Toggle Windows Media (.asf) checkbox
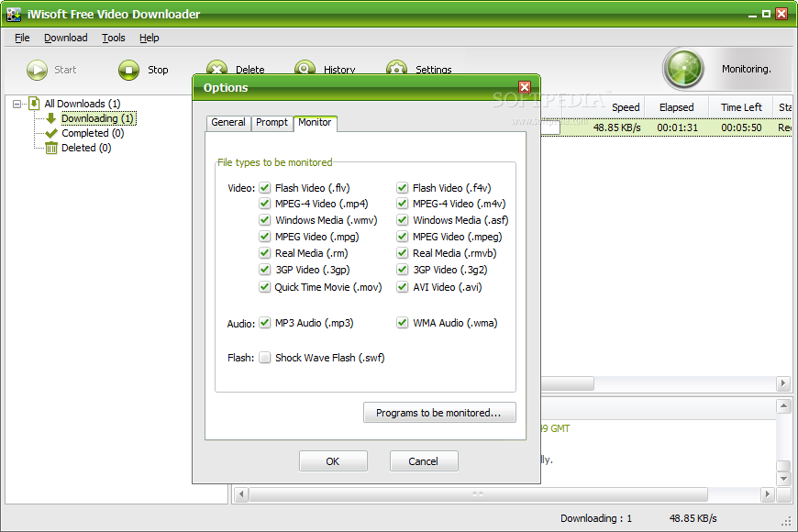 click(x=402, y=220)
